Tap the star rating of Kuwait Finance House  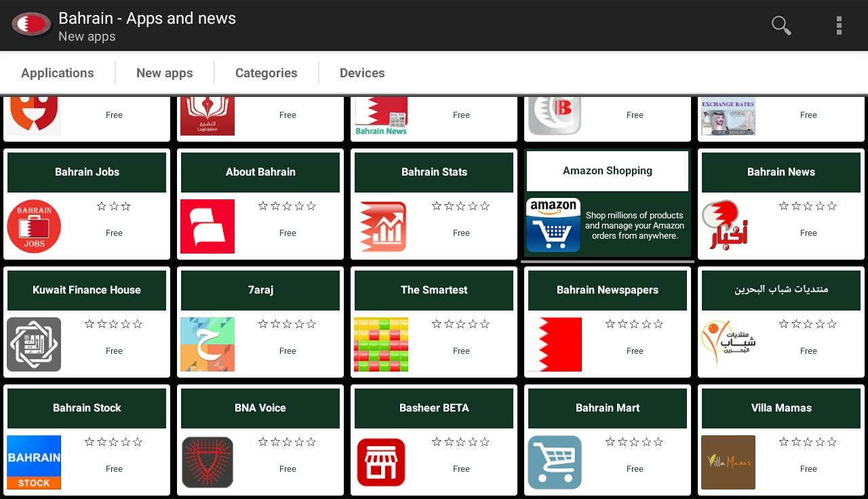tap(114, 324)
